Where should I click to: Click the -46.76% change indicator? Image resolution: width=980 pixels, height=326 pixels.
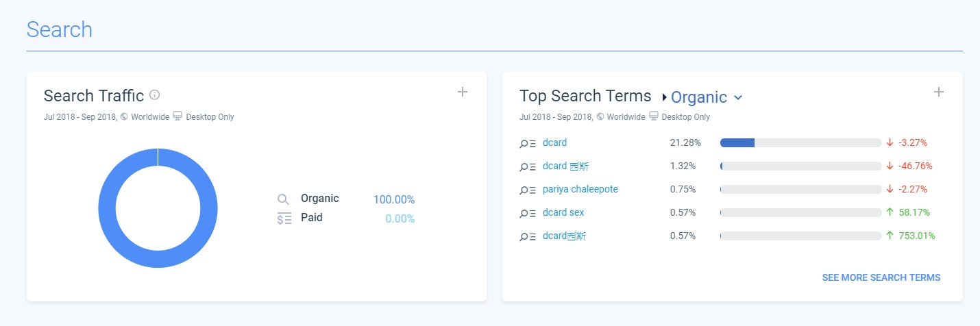tap(909, 166)
